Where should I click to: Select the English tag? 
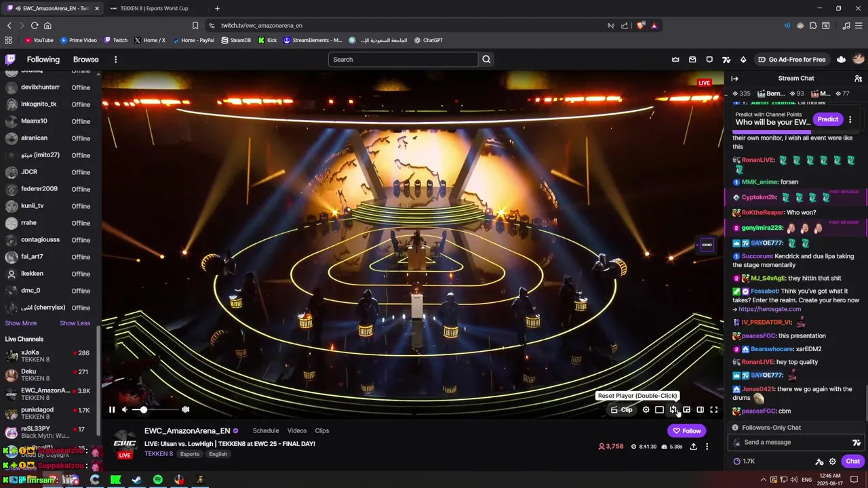pyautogui.click(x=218, y=454)
